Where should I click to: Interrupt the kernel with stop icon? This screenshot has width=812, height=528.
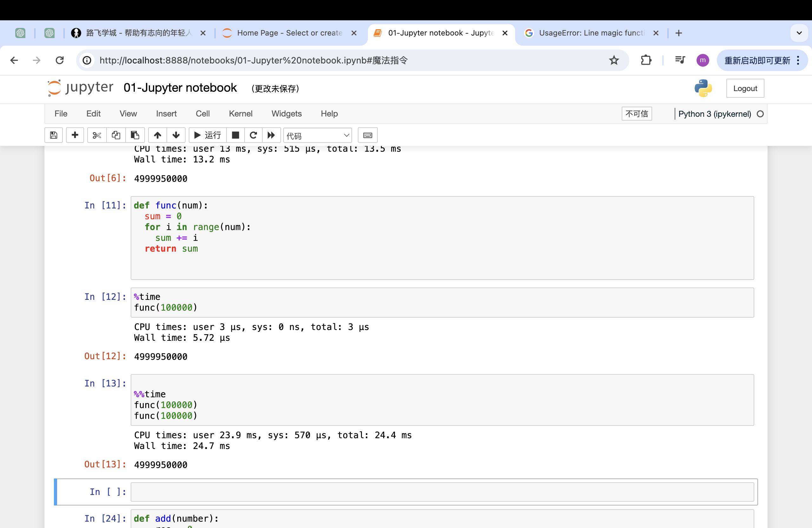(x=235, y=135)
